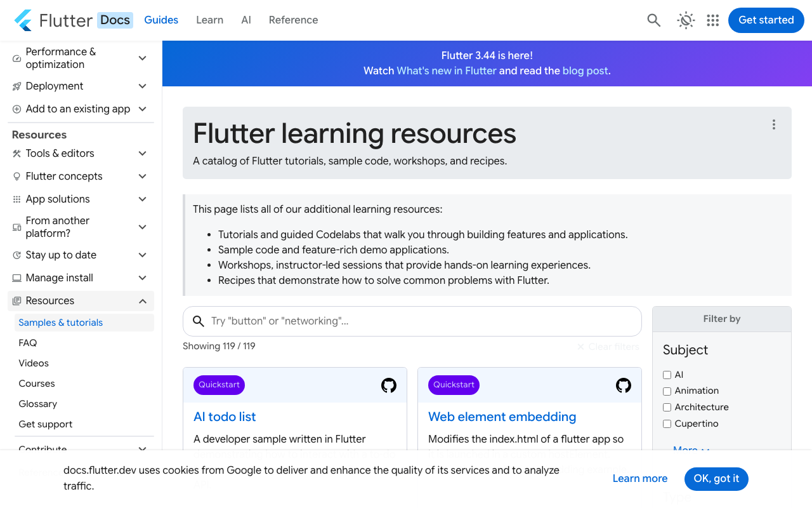This screenshot has height=508, width=812.
Task: Click the Performance & optimization speedometer icon
Action: click(17, 58)
